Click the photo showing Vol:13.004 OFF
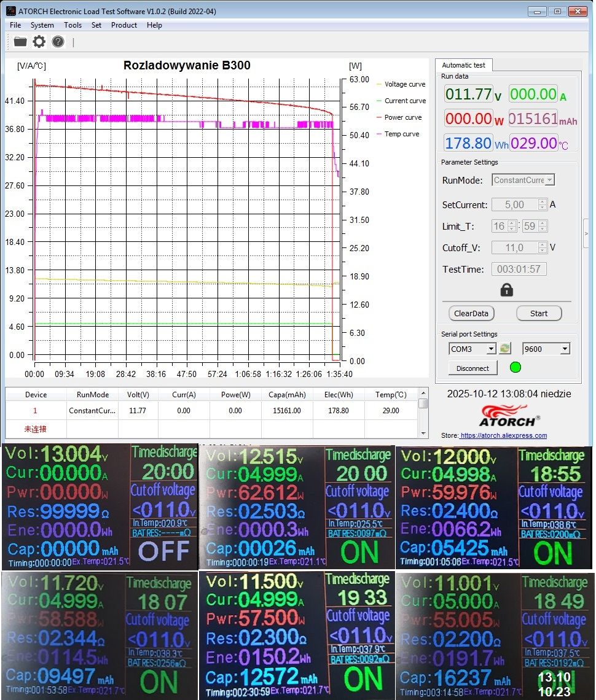 (x=100, y=507)
